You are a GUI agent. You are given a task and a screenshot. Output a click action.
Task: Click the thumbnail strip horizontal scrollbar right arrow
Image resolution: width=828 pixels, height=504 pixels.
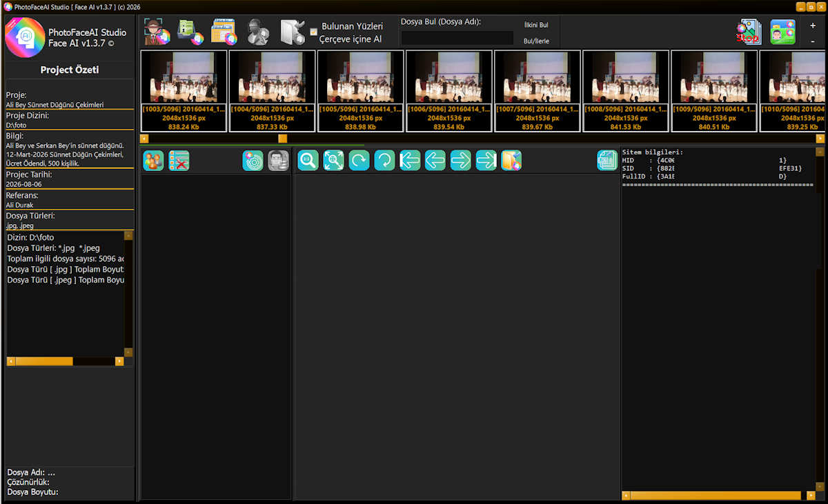coord(820,139)
